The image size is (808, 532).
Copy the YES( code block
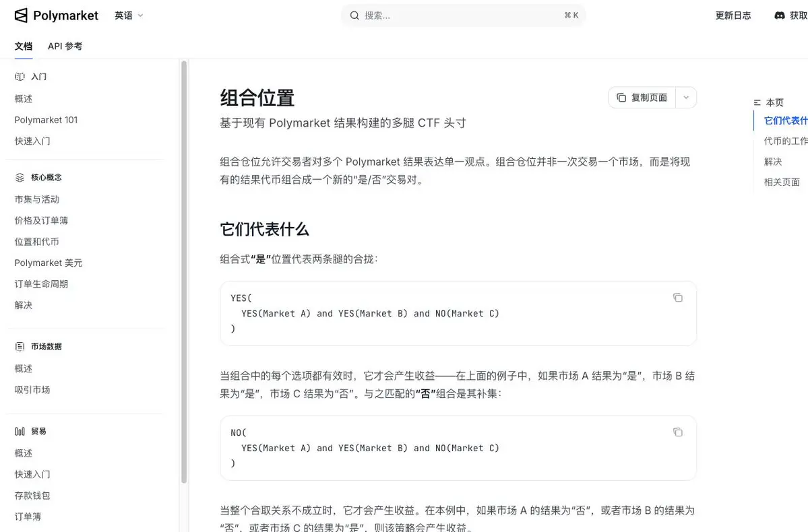(678, 298)
